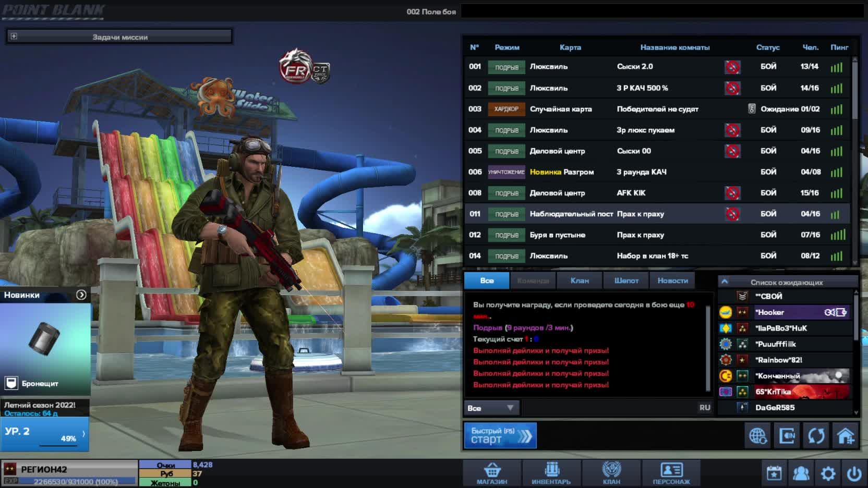
Task: Click the chat window scrollbar
Action: pyautogui.click(x=708, y=348)
